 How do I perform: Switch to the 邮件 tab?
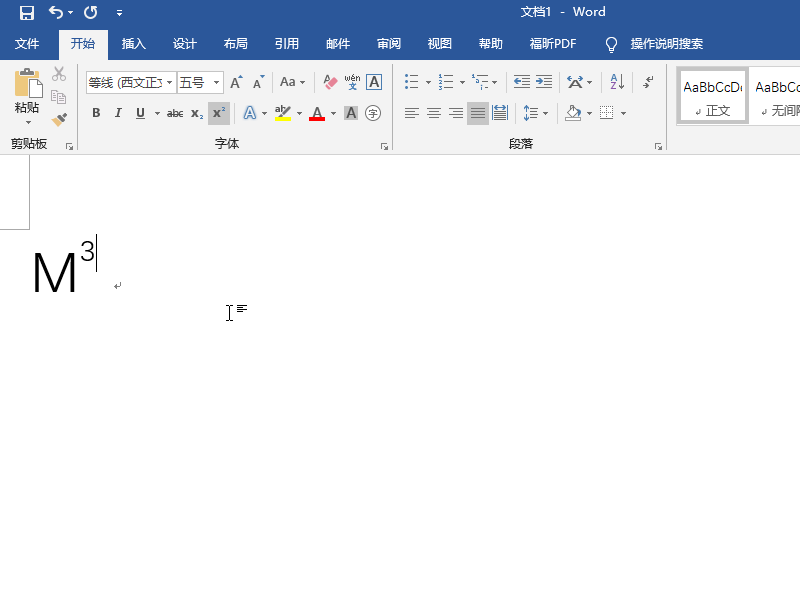pyautogui.click(x=338, y=44)
